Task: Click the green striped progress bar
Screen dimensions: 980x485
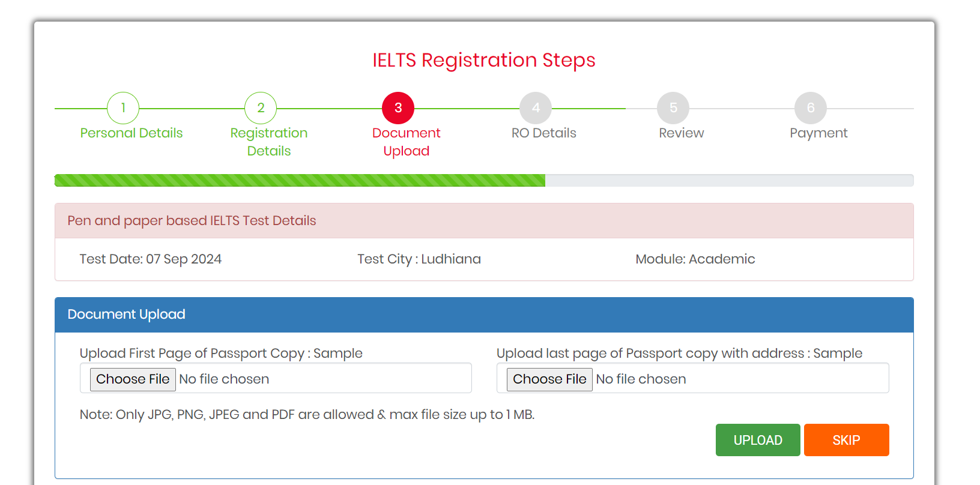Action: [x=300, y=180]
